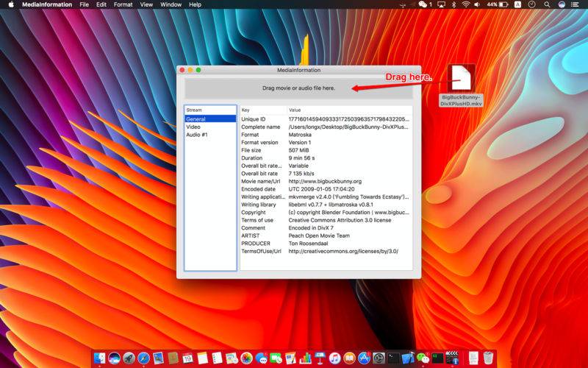588x368 pixels.
Task: Open Finder from the dock
Action: click(x=99, y=358)
